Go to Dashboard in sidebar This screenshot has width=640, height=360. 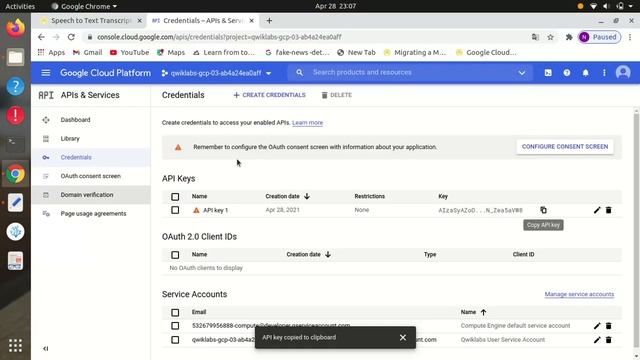pos(75,120)
